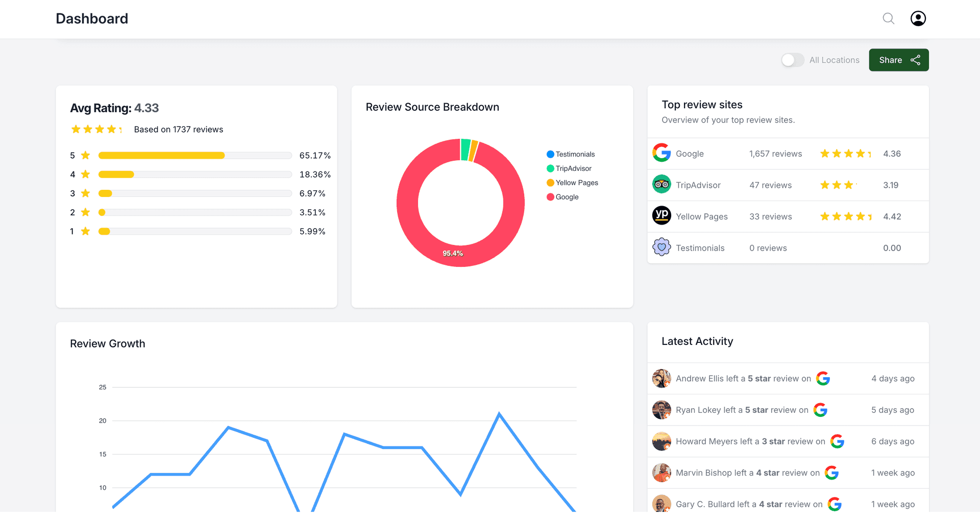This screenshot has width=980, height=522.
Task: Click the '0 reviews' text for Testimonials
Action: (x=768, y=248)
